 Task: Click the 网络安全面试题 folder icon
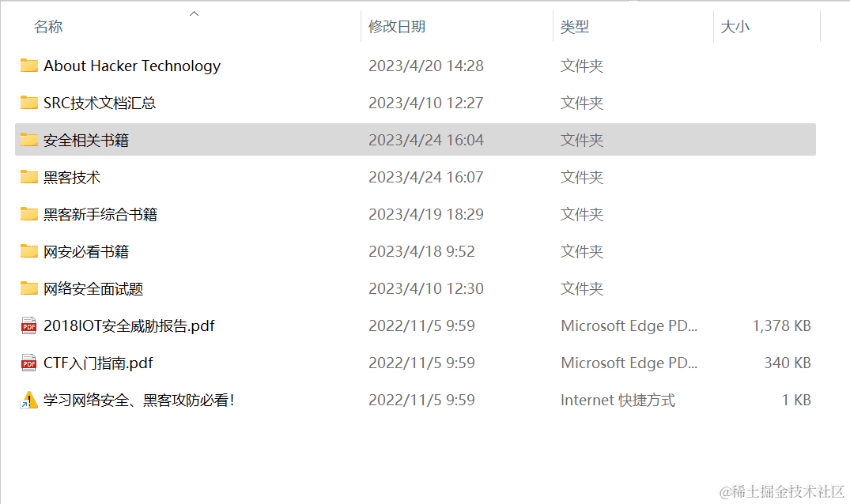click(x=29, y=288)
